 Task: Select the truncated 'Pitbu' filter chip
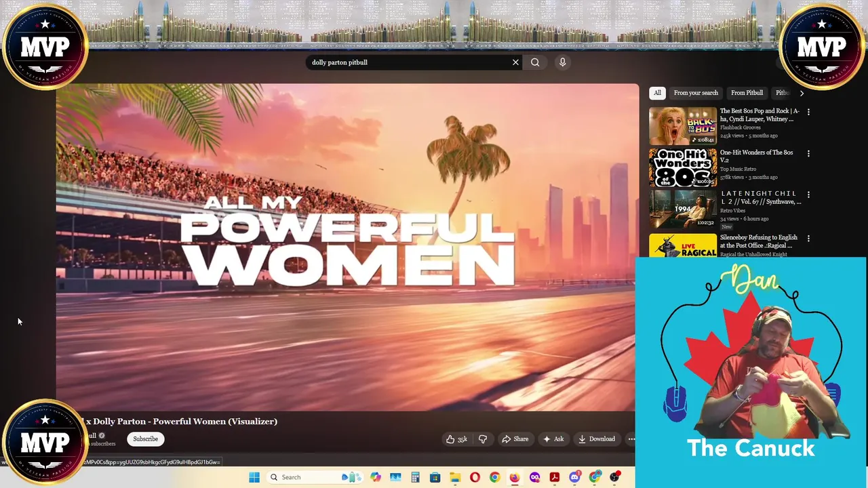(x=782, y=93)
